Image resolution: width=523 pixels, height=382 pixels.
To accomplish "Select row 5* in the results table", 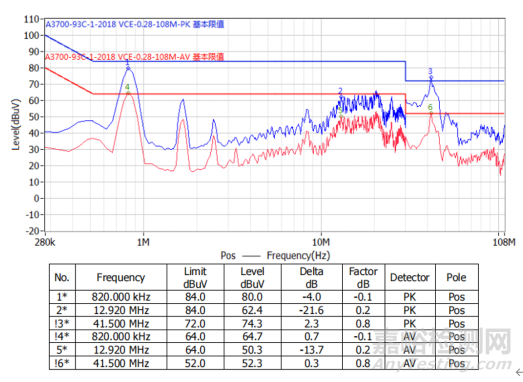I will coord(264,350).
